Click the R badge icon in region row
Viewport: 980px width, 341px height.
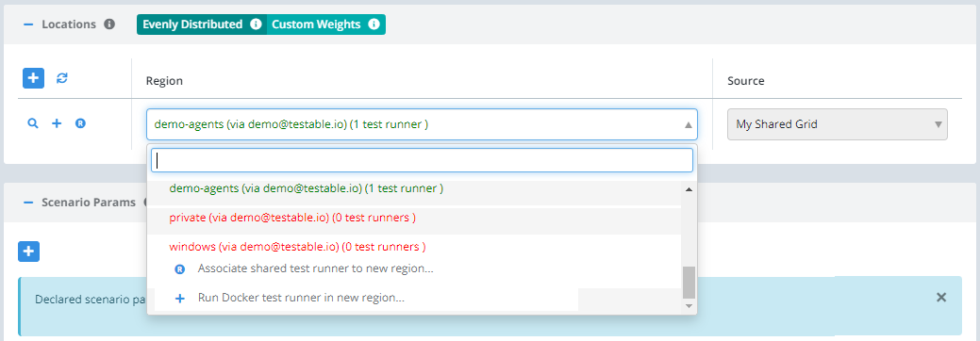tap(80, 123)
